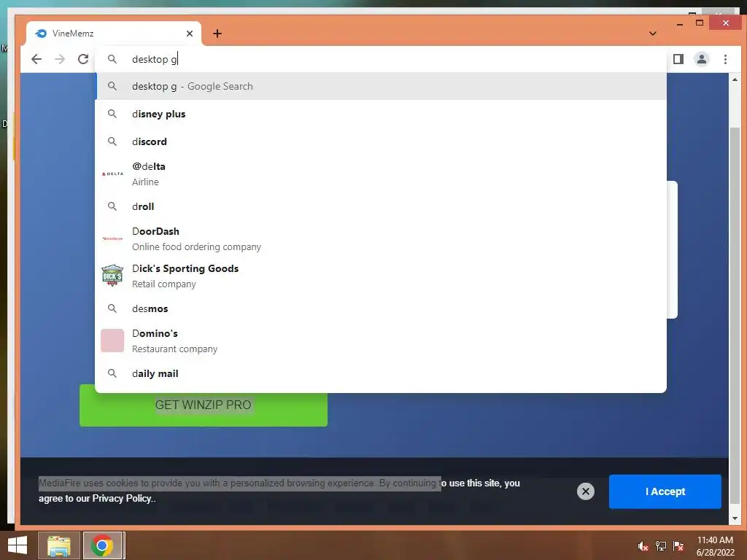Viewport: 747px width, 560px height.
Task: Pick the 'discord' suggestion
Action: point(381,141)
